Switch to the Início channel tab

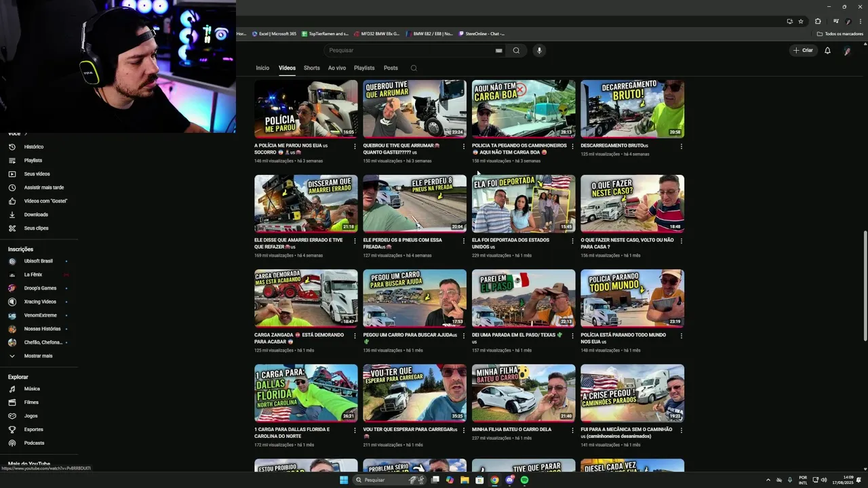[262, 68]
